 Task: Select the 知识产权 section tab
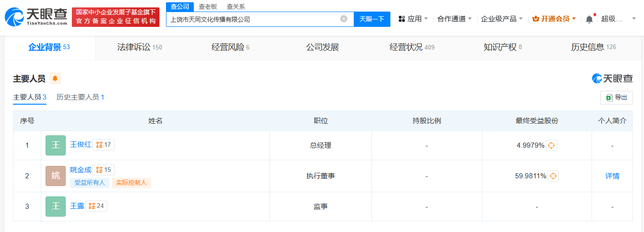click(503, 47)
